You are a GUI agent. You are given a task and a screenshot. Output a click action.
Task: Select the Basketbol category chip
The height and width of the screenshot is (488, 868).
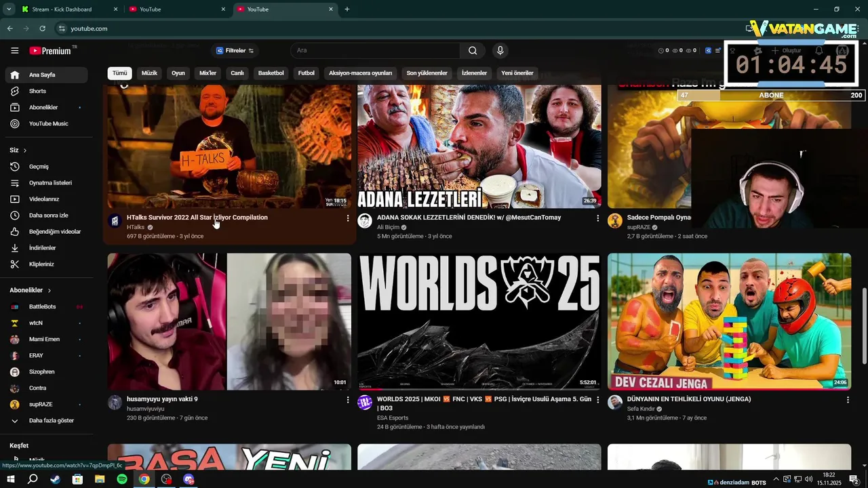(271, 73)
